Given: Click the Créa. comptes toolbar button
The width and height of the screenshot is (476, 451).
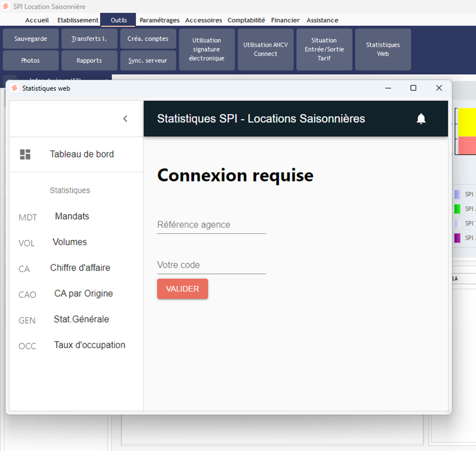Looking at the screenshot, I should coord(148,39).
